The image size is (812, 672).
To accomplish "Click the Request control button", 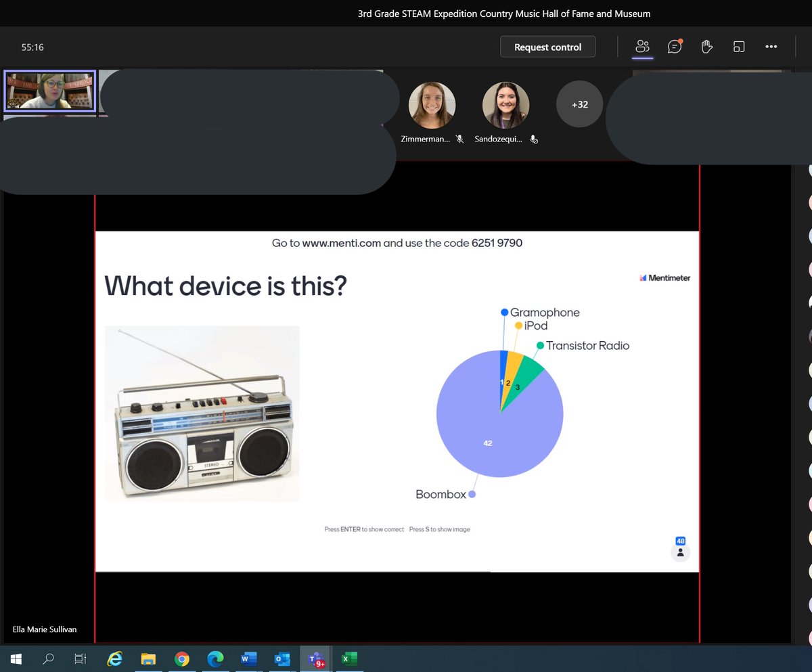I will click(547, 47).
